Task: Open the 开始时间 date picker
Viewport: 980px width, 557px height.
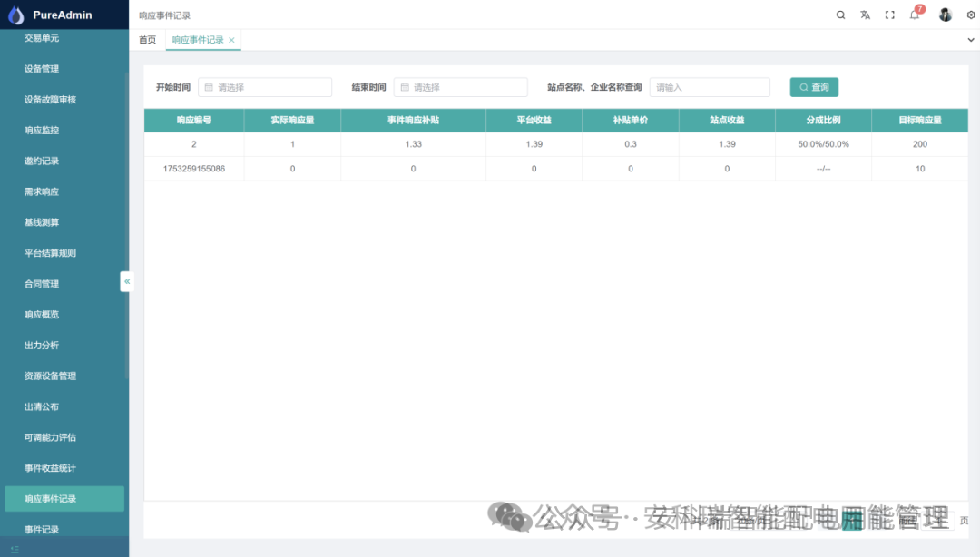Action: coord(263,87)
